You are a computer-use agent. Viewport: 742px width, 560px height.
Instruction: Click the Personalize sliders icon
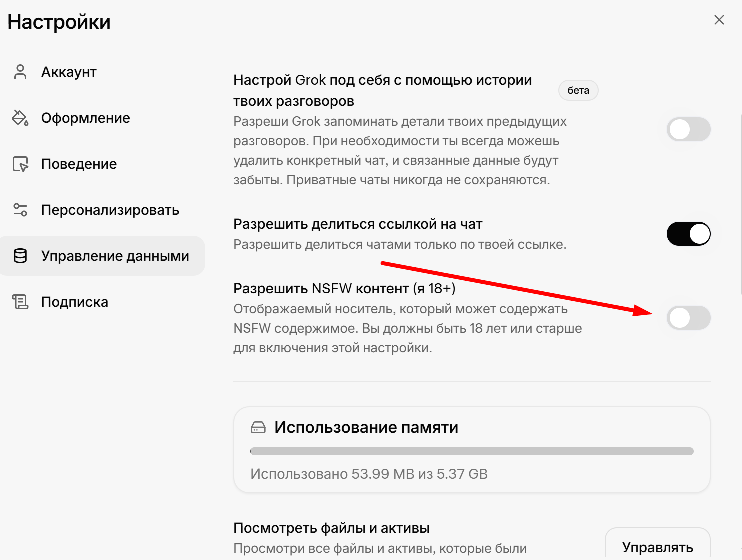(20, 210)
